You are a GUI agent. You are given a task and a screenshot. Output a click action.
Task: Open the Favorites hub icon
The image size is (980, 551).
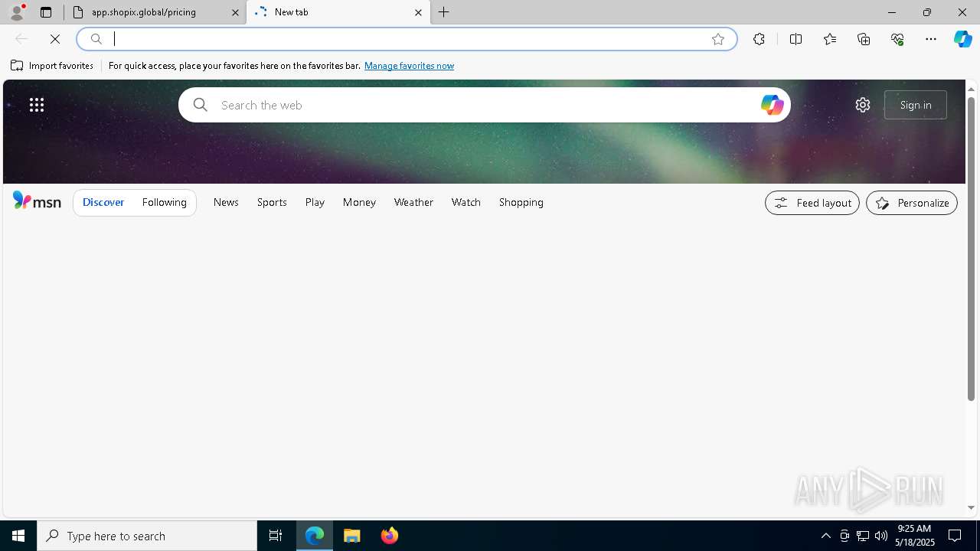[x=830, y=39]
